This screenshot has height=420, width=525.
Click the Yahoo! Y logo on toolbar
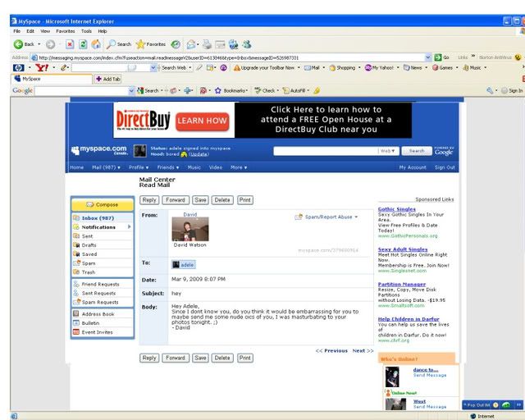click(42, 68)
